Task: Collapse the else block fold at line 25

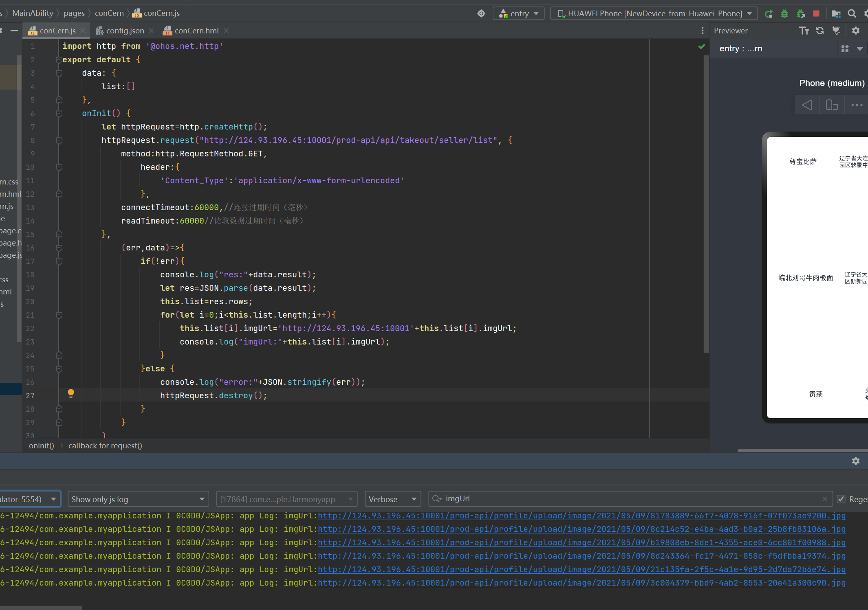Action: (59, 369)
